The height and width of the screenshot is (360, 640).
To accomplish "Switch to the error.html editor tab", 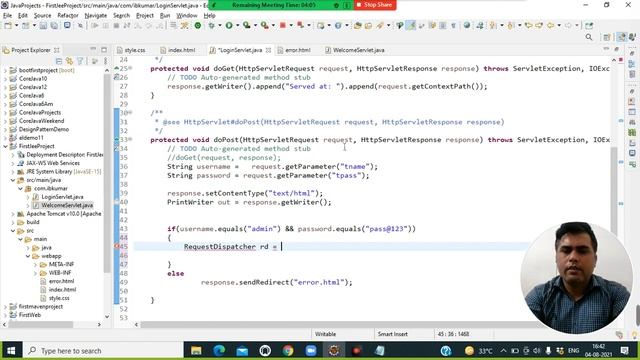I will (x=294, y=50).
